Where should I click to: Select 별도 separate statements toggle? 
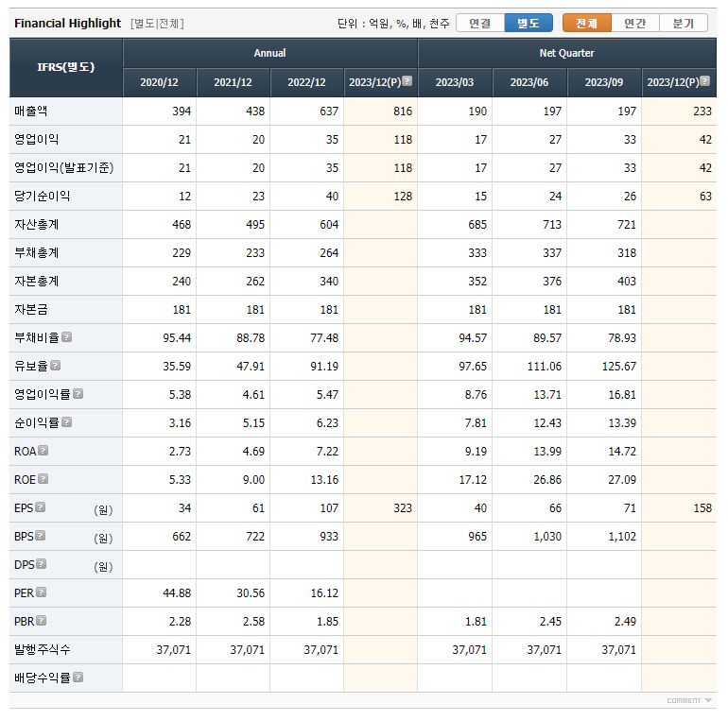point(529,23)
